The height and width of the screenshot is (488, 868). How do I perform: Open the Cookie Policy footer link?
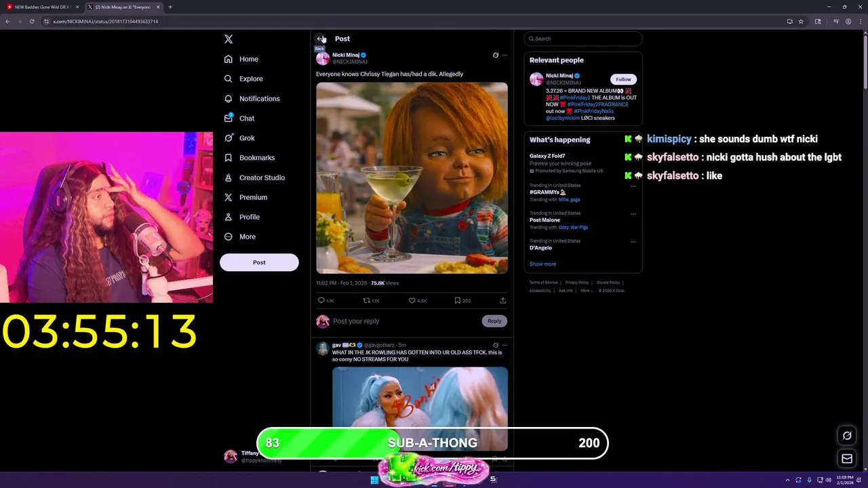(x=608, y=283)
